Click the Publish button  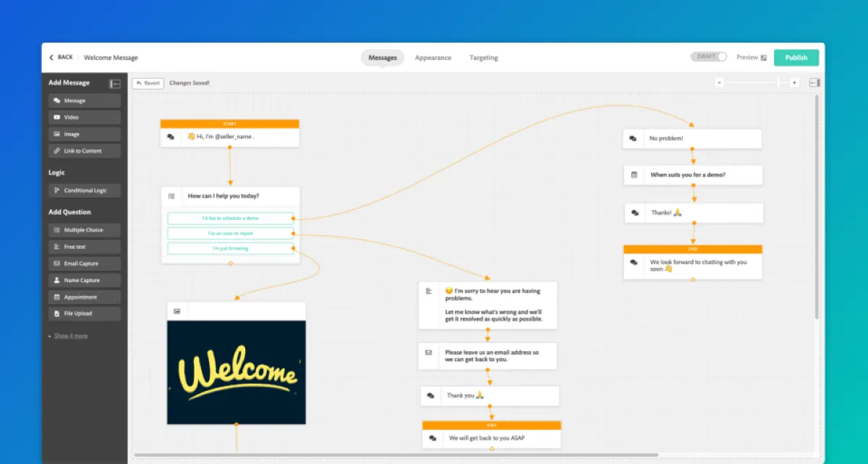point(796,58)
